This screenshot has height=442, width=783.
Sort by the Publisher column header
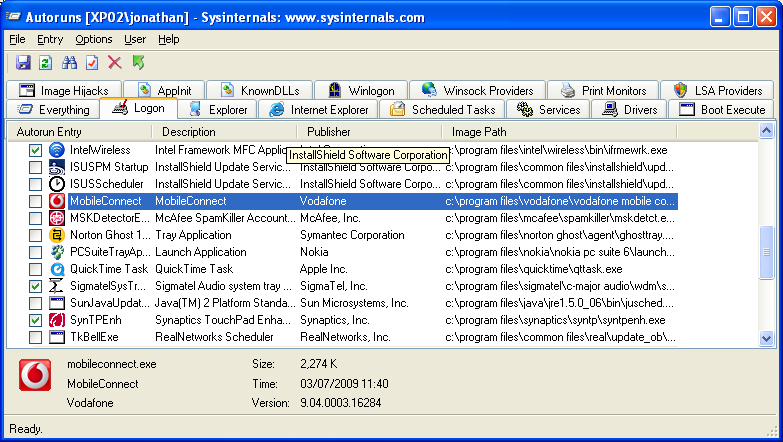pyautogui.click(x=369, y=131)
